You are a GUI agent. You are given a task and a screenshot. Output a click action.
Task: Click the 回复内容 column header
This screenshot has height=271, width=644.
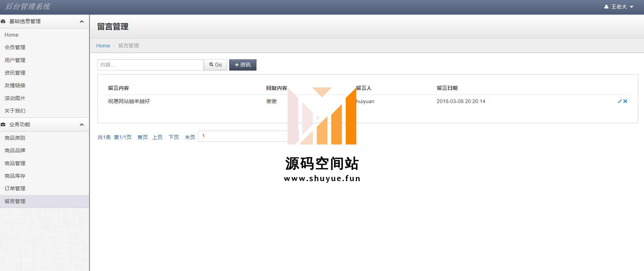pos(276,88)
